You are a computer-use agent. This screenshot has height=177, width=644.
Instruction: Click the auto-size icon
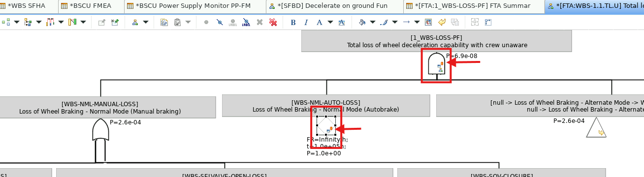[475, 22]
